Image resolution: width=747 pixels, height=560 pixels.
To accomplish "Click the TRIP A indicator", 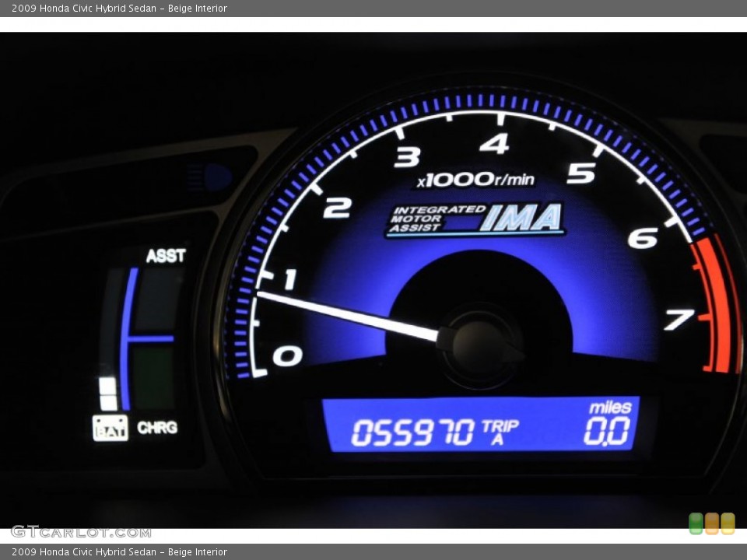I will pyautogui.click(x=500, y=432).
